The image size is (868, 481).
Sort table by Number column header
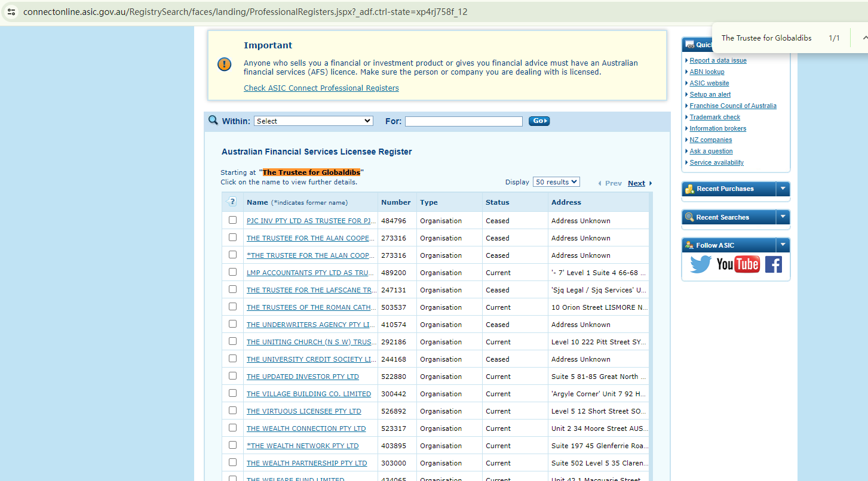pyautogui.click(x=396, y=202)
